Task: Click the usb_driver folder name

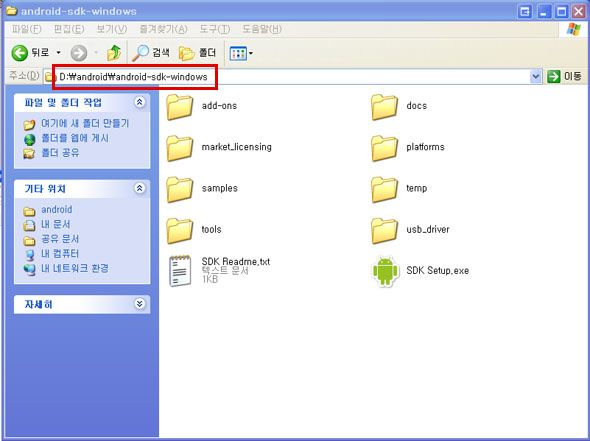Action: pyautogui.click(x=428, y=229)
